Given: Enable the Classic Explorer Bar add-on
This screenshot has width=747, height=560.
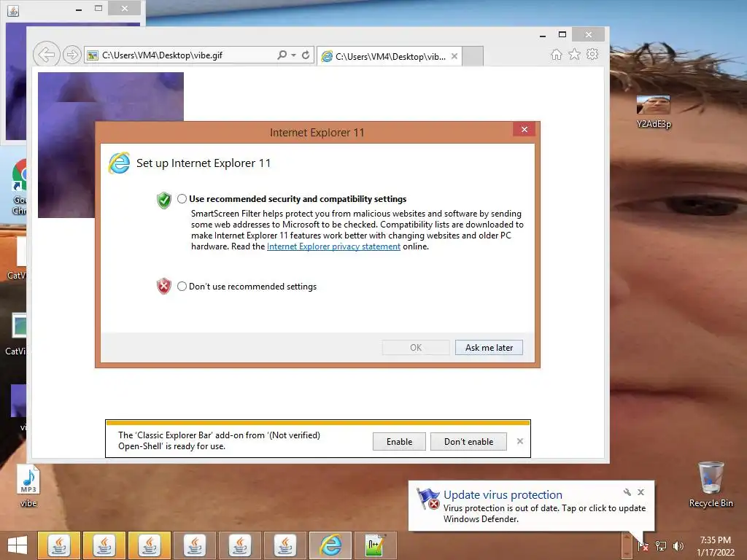Looking at the screenshot, I should [x=399, y=442].
